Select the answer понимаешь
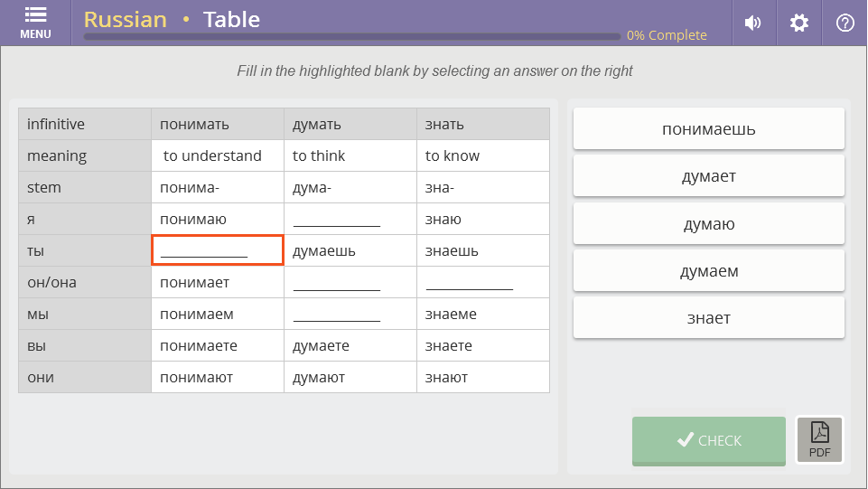 708,129
